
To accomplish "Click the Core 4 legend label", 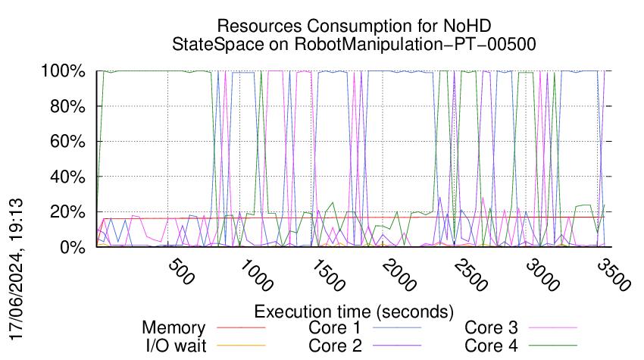I will [491, 346].
